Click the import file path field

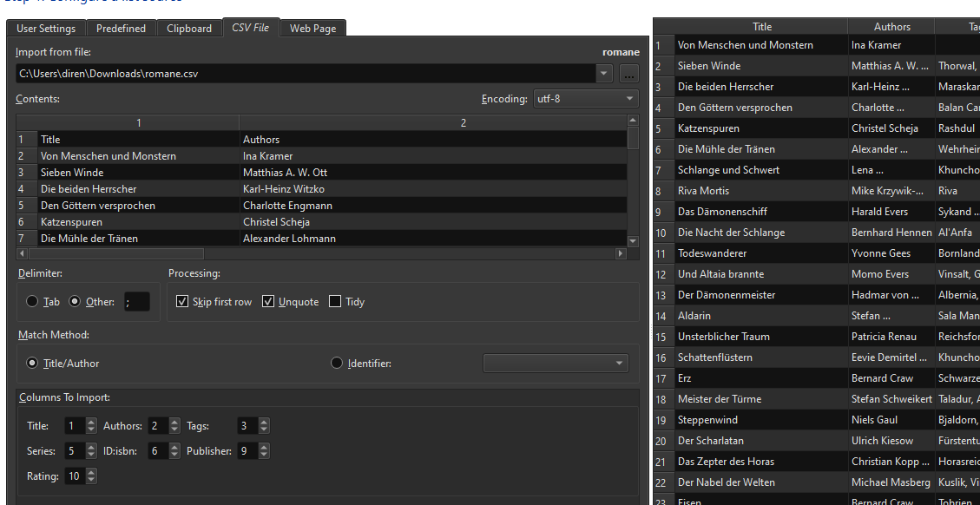tap(306, 74)
